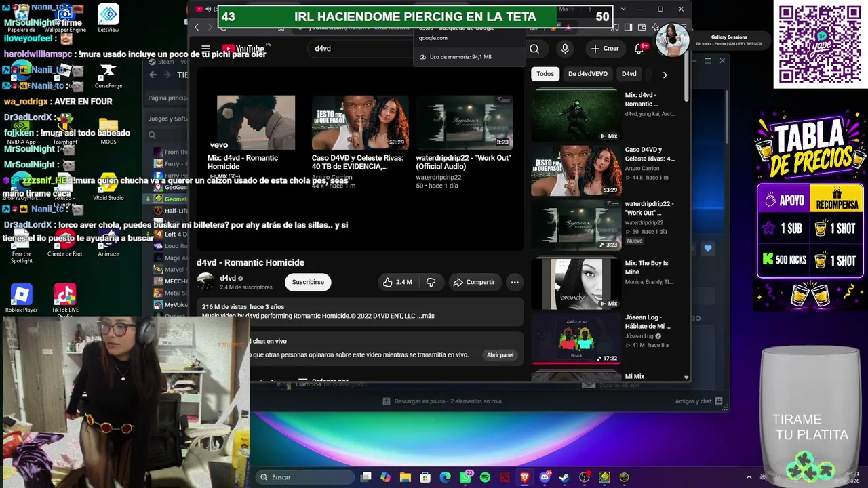Select the Todos filter chip
Screen dimensions: 868x488
[x=545, y=74]
